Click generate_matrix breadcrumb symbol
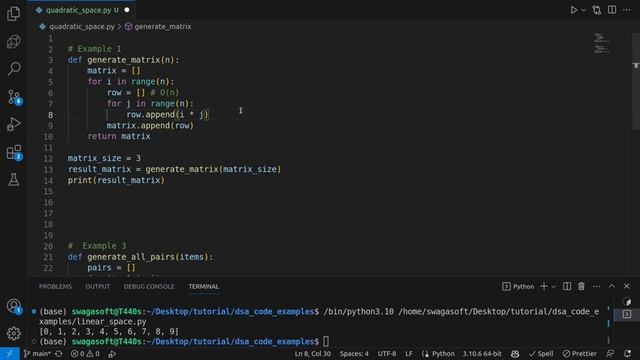Viewport: 640px width, 360px height. coord(162,27)
